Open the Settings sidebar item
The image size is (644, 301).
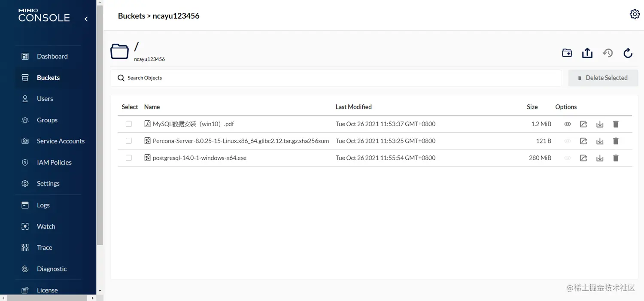48,183
